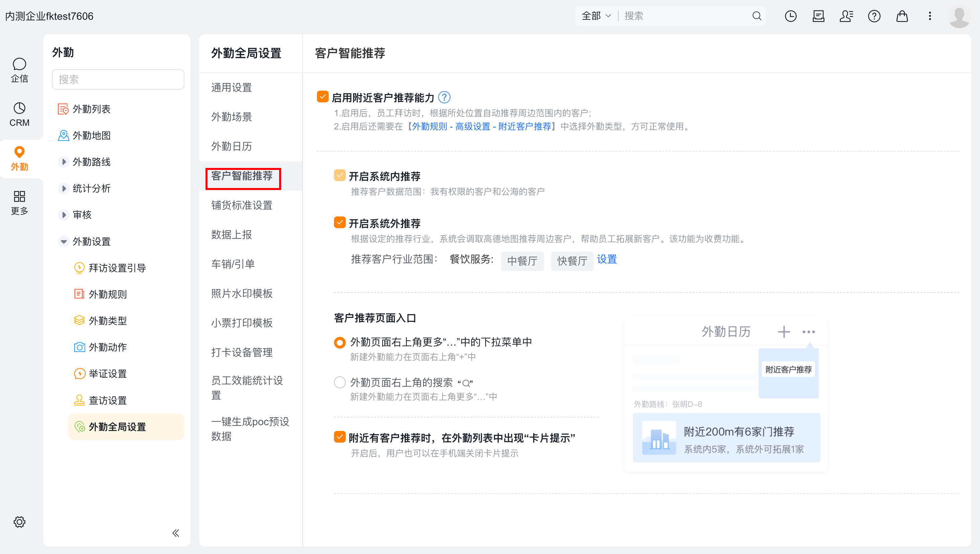Open the 全部 search scope dropdown
Image resolution: width=980 pixels, height=554 pixels.
[x=596, y=16]
